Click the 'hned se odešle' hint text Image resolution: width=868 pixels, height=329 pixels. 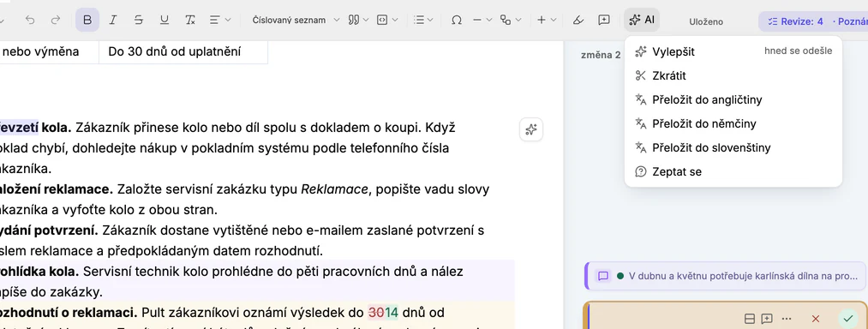click(x=799, y=51)
